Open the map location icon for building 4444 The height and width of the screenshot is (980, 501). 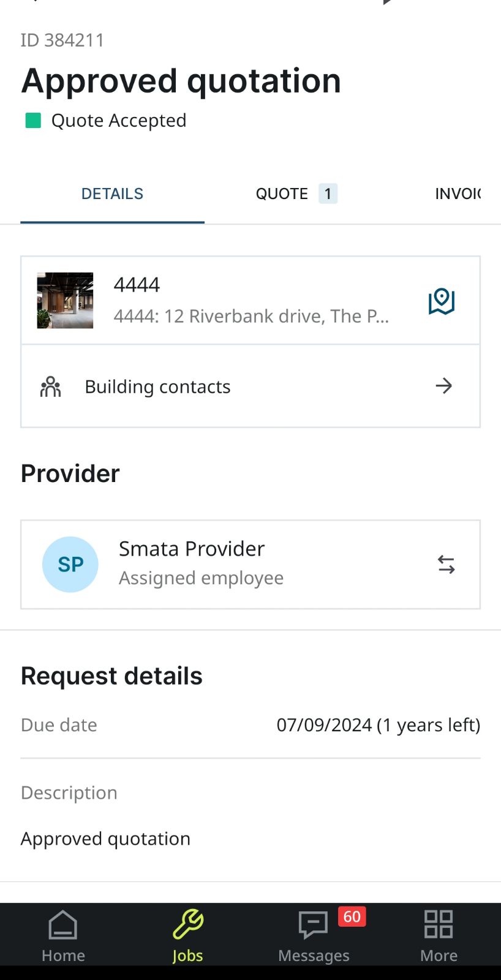441,301
